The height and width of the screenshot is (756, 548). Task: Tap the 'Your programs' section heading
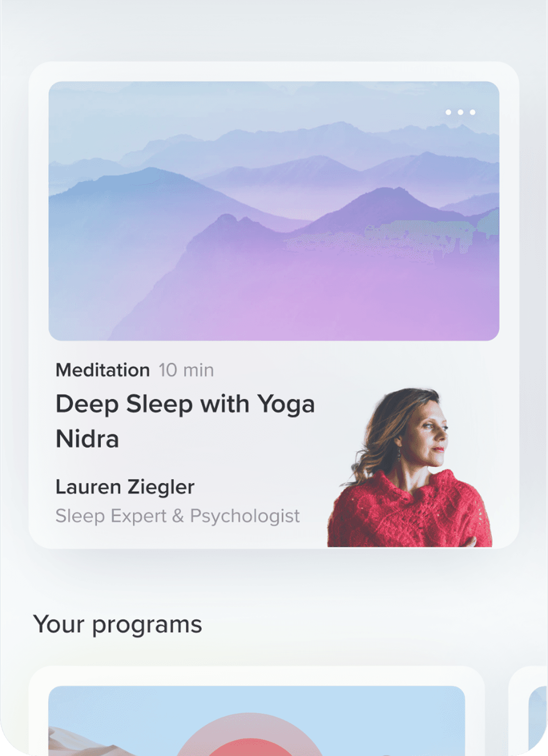pos(118,624)
